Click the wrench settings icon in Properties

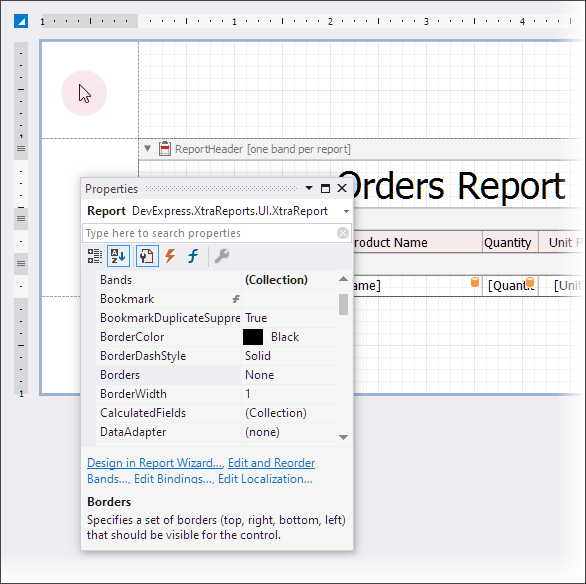click(222, 256)
